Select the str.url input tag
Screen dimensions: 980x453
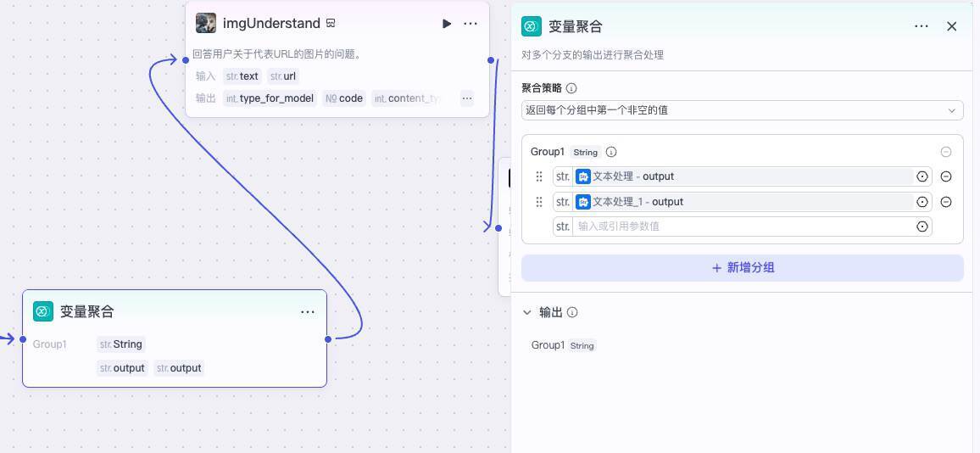point(283,76)
